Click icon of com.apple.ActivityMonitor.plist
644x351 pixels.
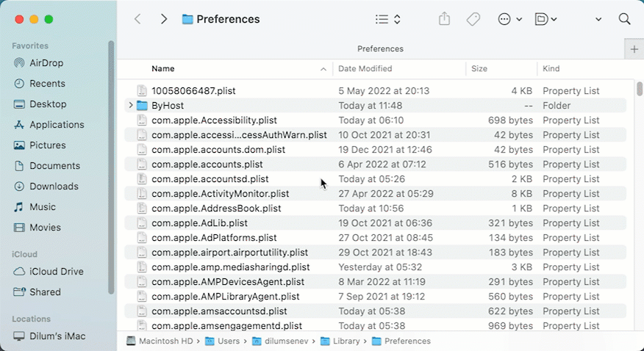pos(142,194)
